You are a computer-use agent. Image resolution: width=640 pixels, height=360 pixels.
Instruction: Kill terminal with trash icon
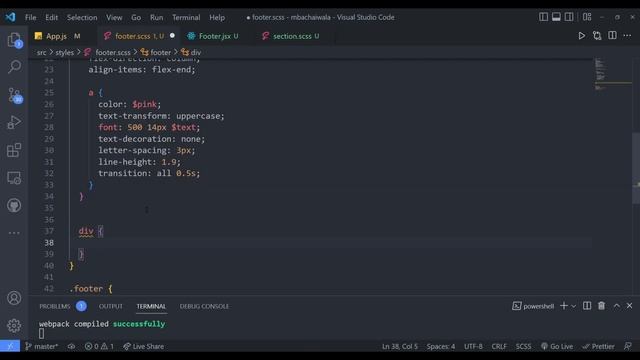601,306
